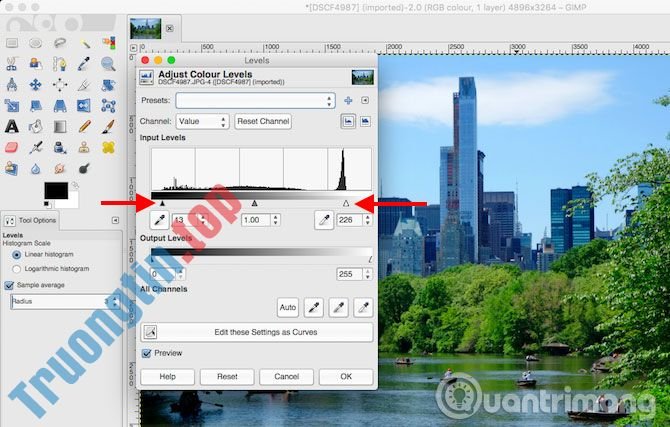
Task: Select the Text tool in the toolbox
Action: coord(12,126)
